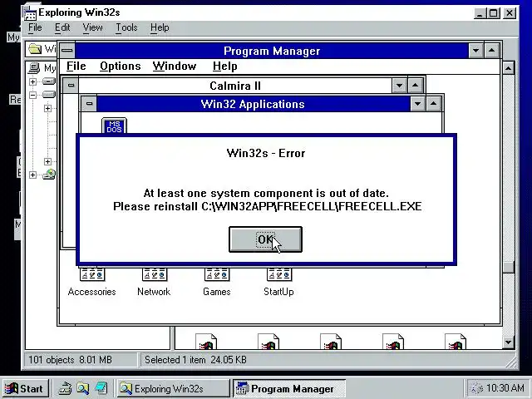This screenshot has height=399, width=532.
Task: Click the Program Manager title bar
Action: pos(272,51)
